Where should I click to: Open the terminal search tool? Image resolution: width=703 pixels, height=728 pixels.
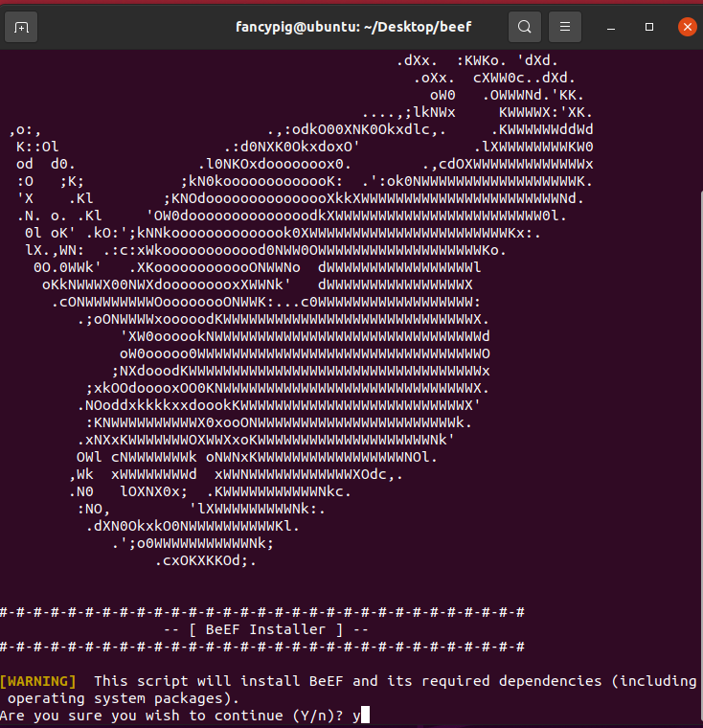525,27
